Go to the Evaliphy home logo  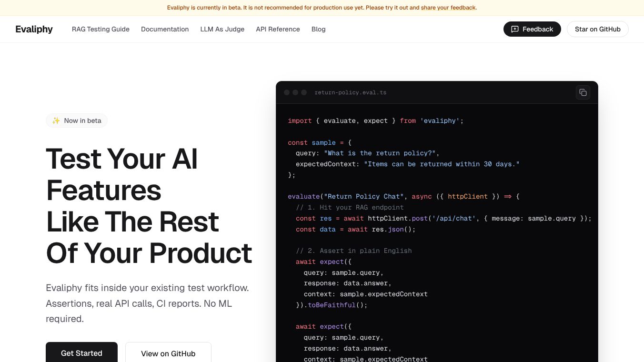point(34,29)
